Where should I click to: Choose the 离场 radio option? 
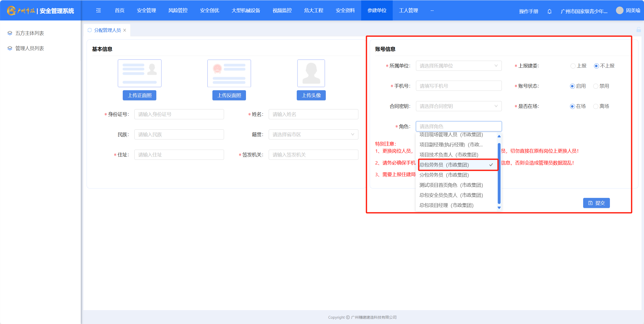click(x=596, y=106)
